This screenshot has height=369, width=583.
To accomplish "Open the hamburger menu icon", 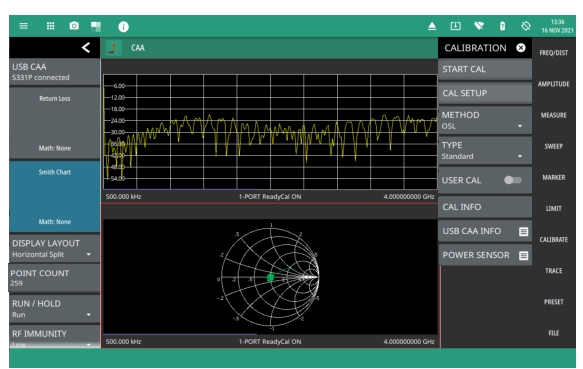I will coord(23,26).
